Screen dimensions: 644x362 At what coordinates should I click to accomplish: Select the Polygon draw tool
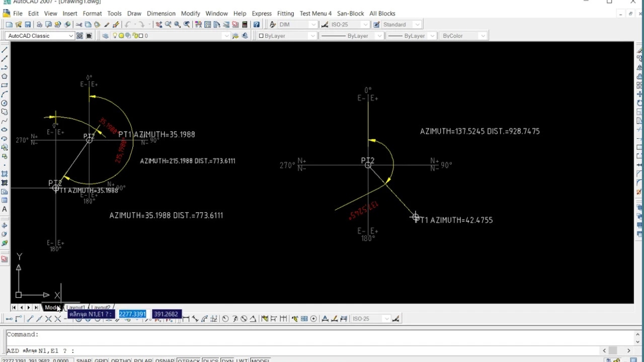point(5,76)
